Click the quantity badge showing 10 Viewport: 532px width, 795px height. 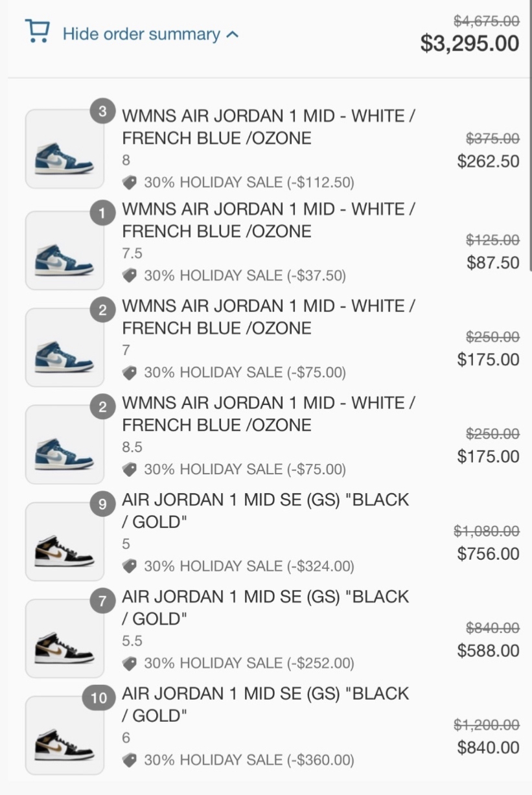click(x=98, y=698)
